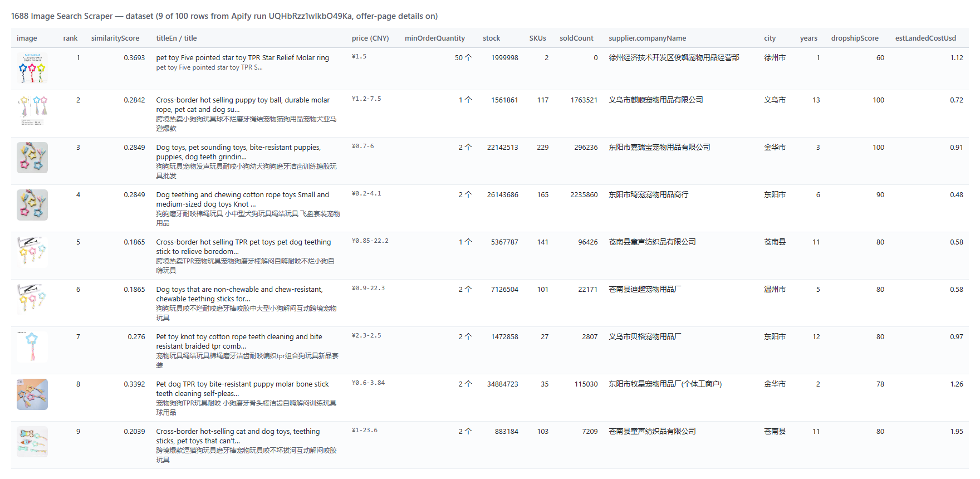
Task: Select the "estLandedCostUsd" column header
Action: [926, 38]
